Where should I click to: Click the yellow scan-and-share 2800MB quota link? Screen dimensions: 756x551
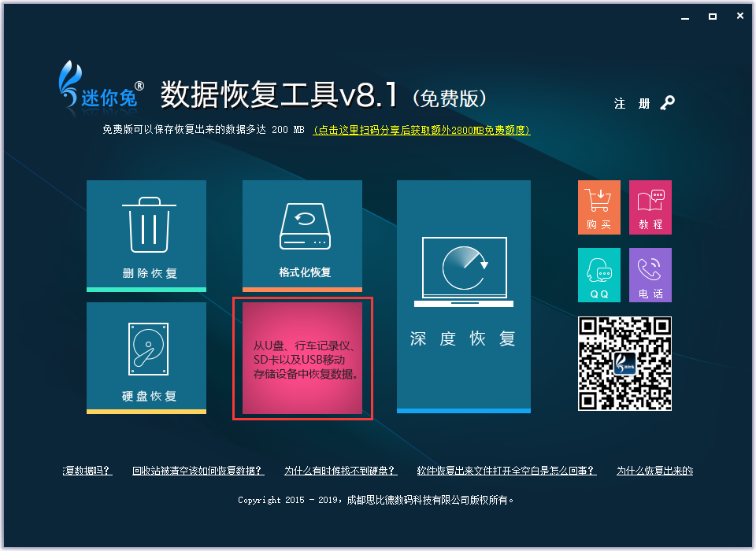point(421,130)
